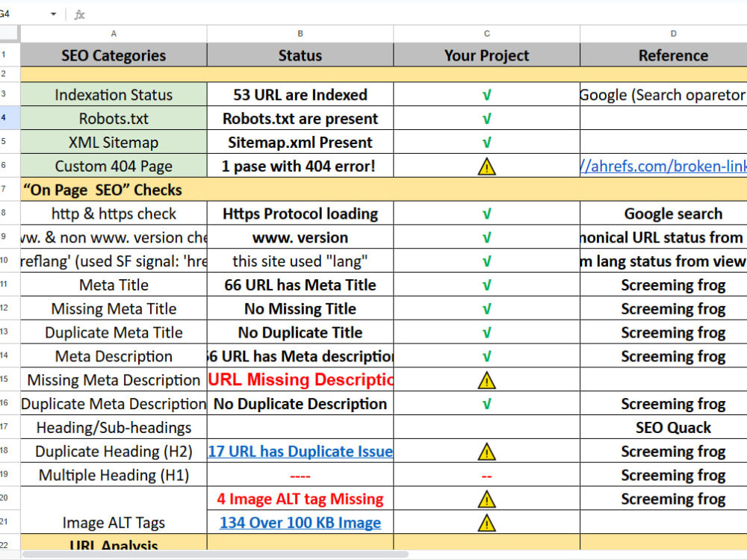
Task: Select the Custom 404 Page cell
Action: (114, 166)
